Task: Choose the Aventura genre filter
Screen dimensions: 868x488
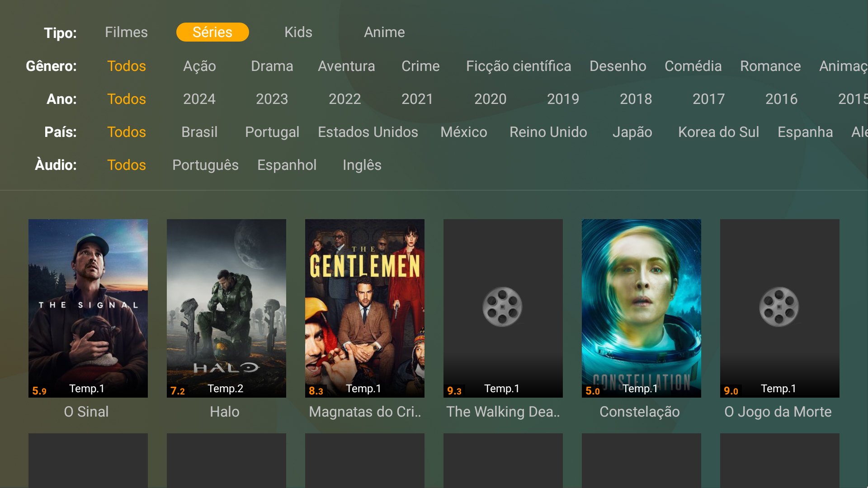Action: pos(346,66)
